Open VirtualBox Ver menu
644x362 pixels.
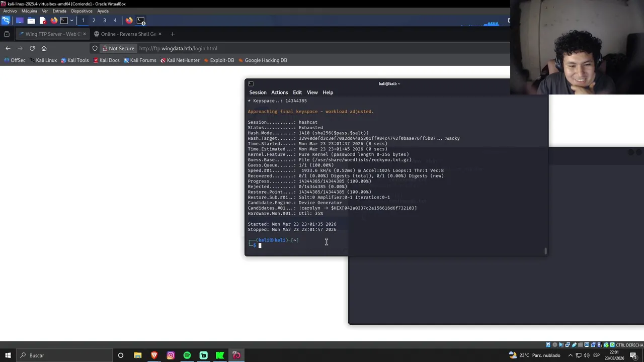(45, 11)
